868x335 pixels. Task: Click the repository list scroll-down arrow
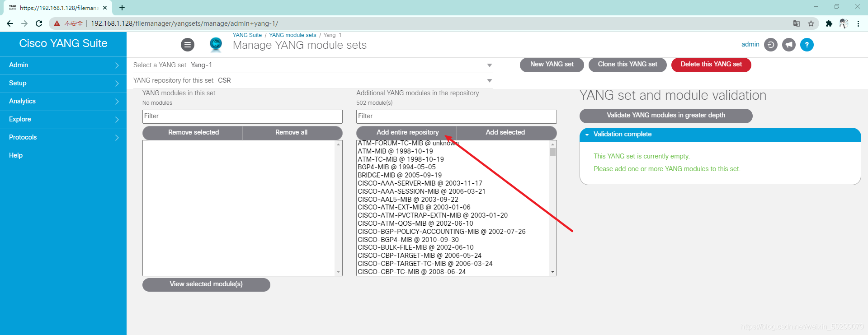(552, 272)
